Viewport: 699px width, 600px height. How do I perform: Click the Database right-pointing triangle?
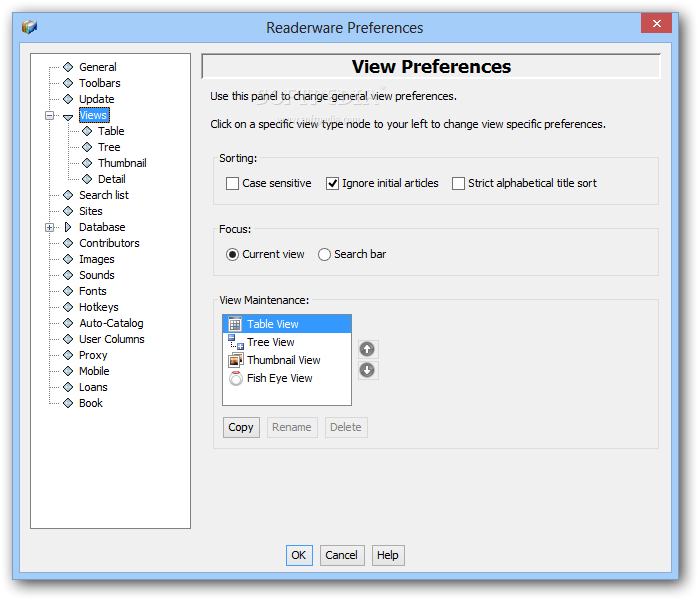(68, 227)
